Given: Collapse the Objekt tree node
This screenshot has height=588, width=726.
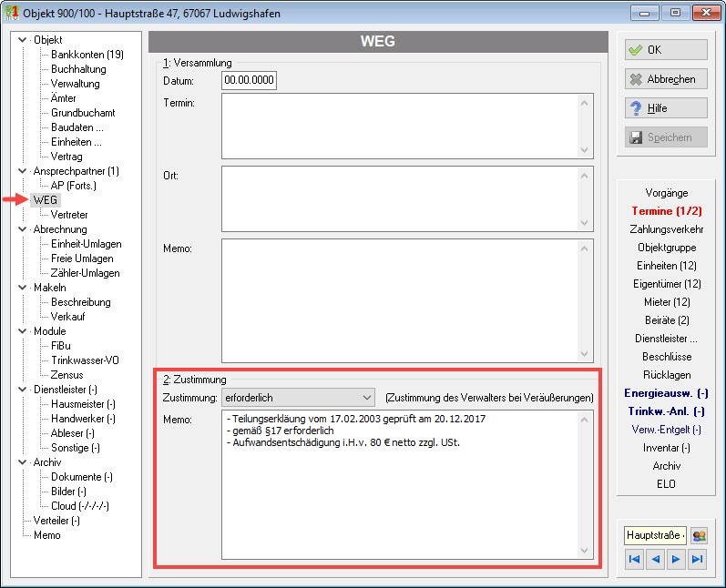Looking at the screenshot, I should (22, 40).
